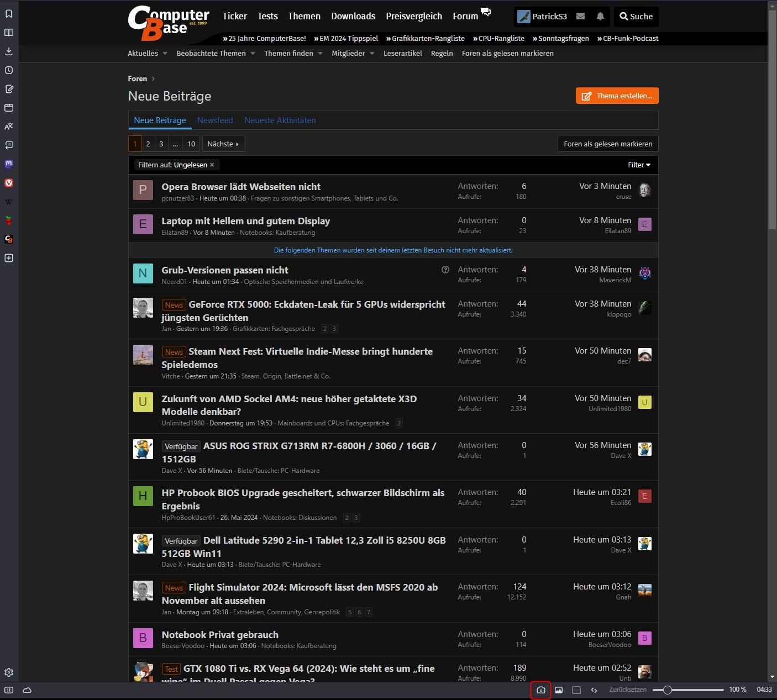Expand the pagination ellipsis
This screenshot has height=700, width=777.
(175, 144)
